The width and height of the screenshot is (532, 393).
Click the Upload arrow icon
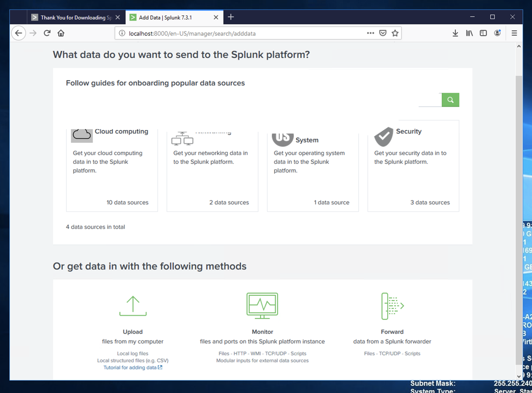(x=133, y=306)
